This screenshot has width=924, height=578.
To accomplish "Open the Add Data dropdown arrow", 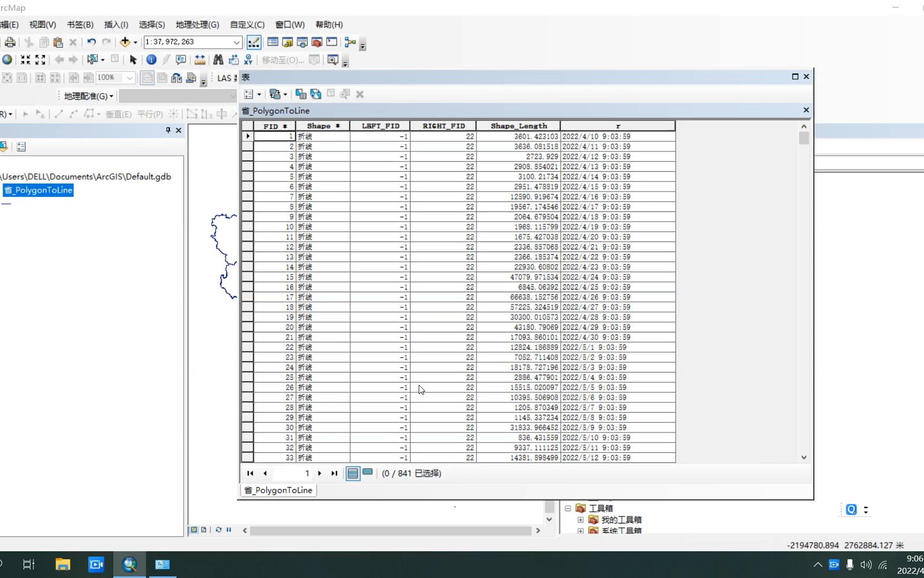I will pyautogui.click(x=135, y=42).
